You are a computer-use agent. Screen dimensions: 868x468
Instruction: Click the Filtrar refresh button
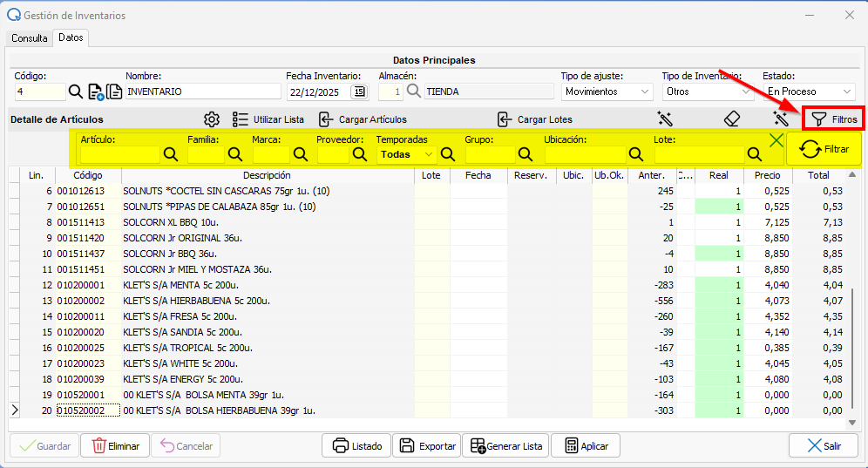click(x=824, y=149)
